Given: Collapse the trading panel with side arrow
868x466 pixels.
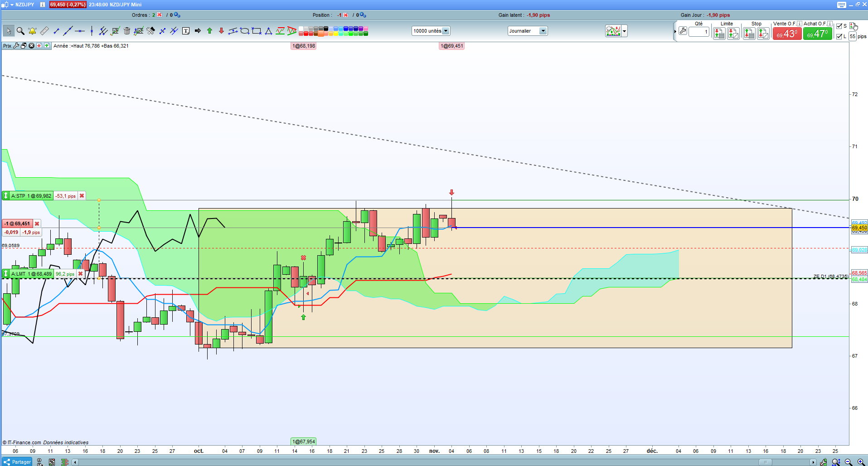Looking at the screenshot, I should point(675,31).
